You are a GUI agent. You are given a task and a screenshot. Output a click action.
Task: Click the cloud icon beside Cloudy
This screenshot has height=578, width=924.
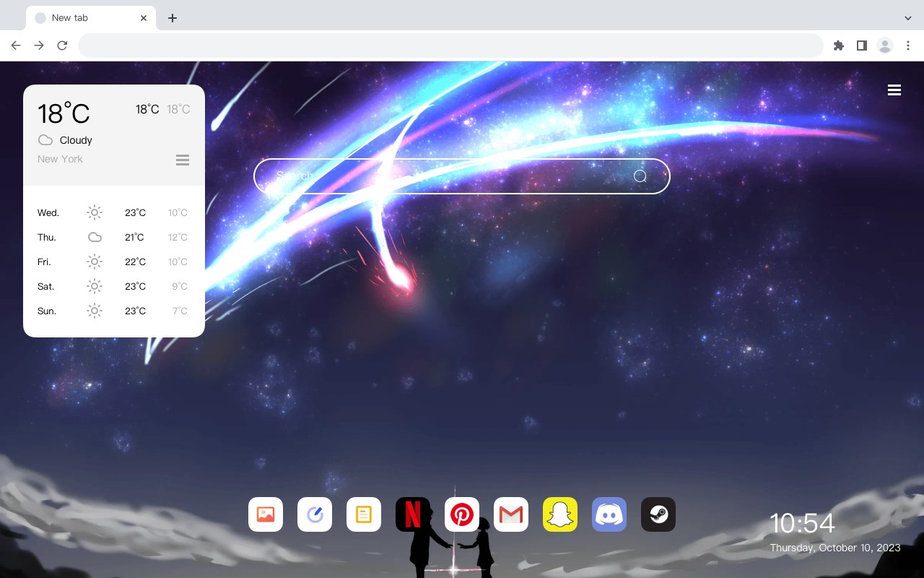(x=45, y=140)
